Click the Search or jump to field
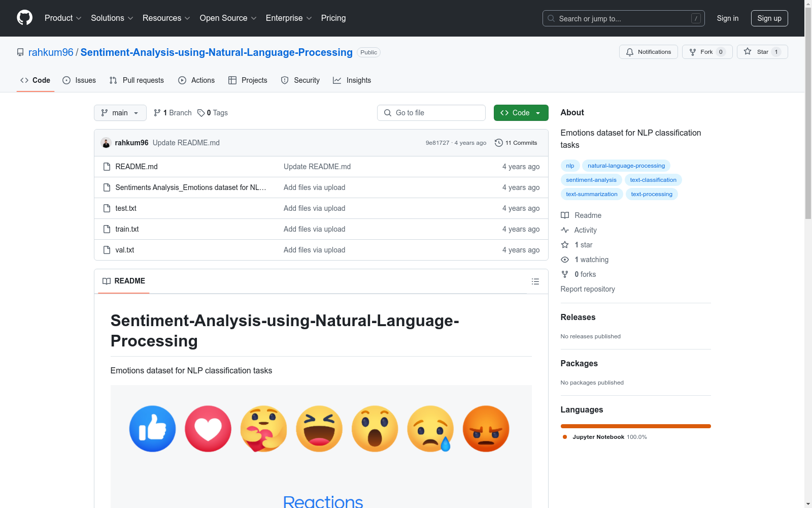This screenshot has height=508, width=812. coord(624,18)
